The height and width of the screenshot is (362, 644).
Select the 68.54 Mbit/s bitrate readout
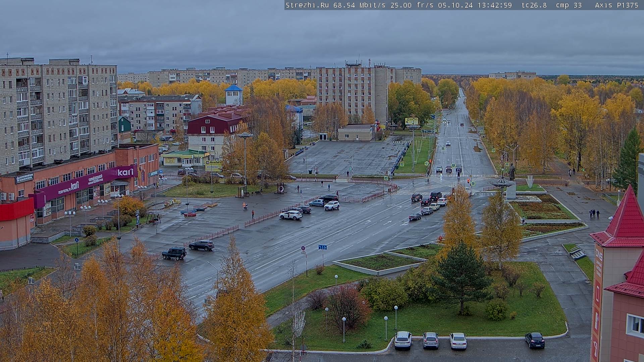[x=360, y=5]
